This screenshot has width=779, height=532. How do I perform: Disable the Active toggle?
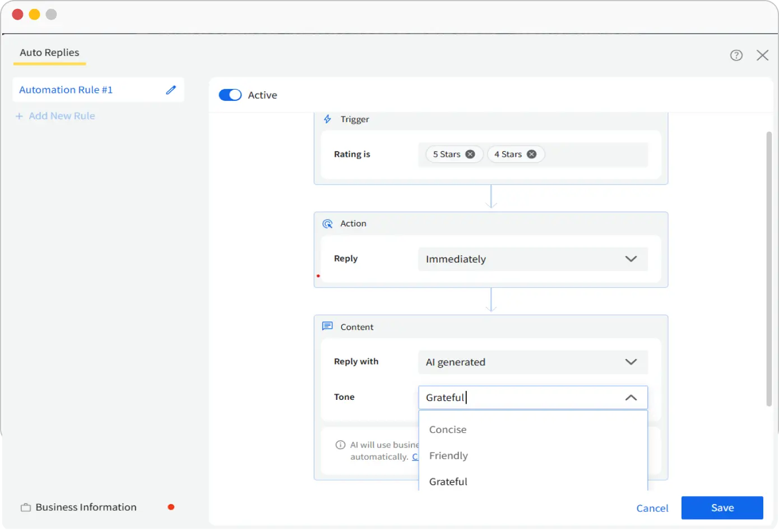[230, 95]
